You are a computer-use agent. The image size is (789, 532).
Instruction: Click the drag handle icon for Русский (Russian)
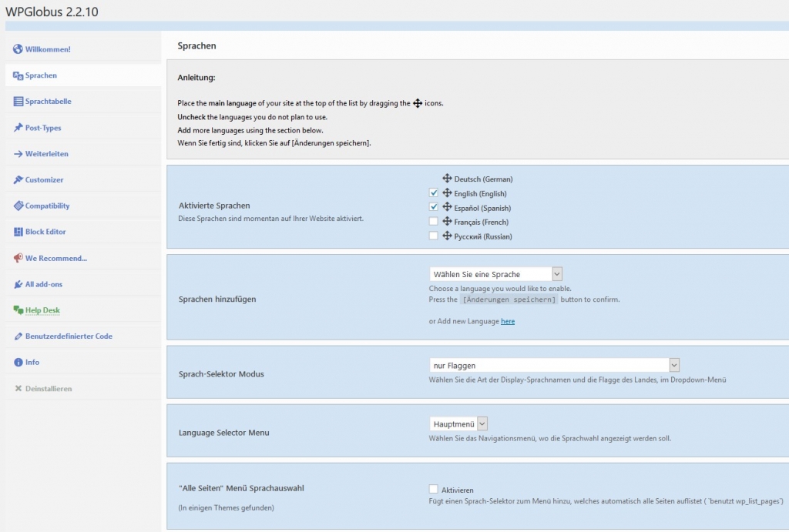point(447,236)
